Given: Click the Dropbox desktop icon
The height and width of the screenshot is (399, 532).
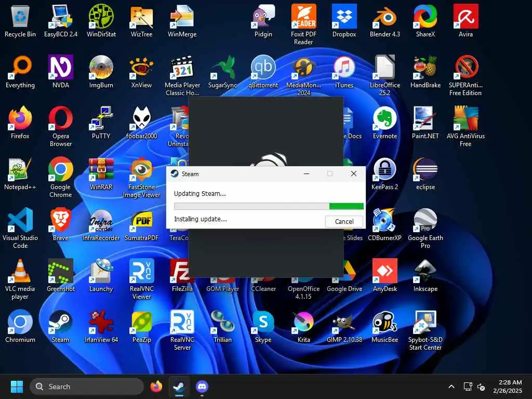Looking at the screenshot, I should [x=344, y=20].
